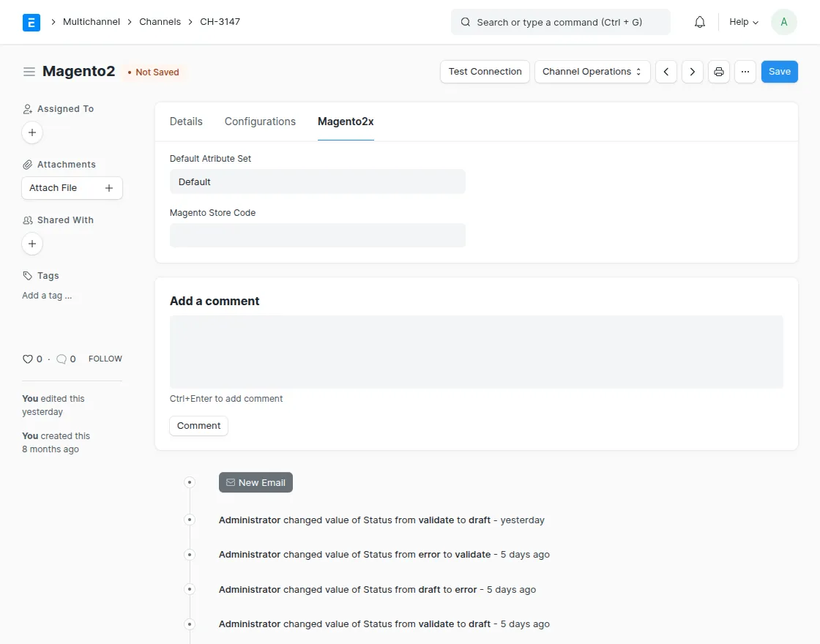Print this channel document
820x644 pixels.
[x=718, y=72]
